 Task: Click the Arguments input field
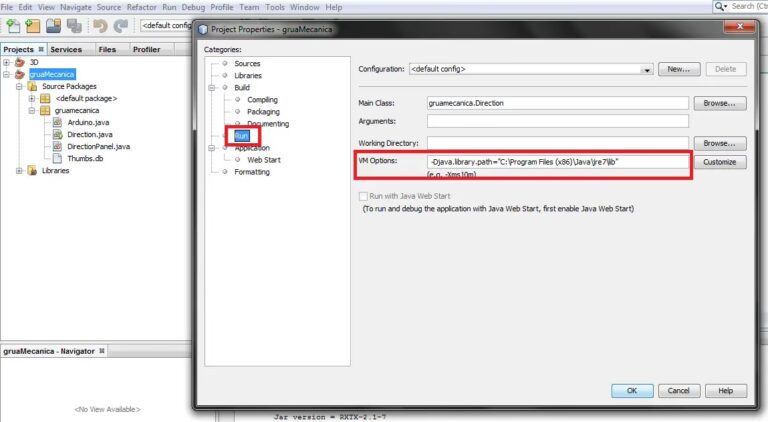pos(557,121)
